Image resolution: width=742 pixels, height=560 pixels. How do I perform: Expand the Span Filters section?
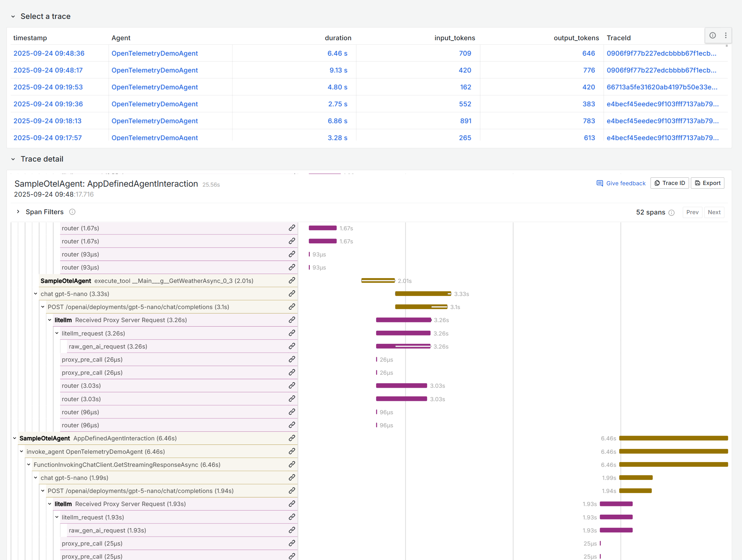coord(18,212)
